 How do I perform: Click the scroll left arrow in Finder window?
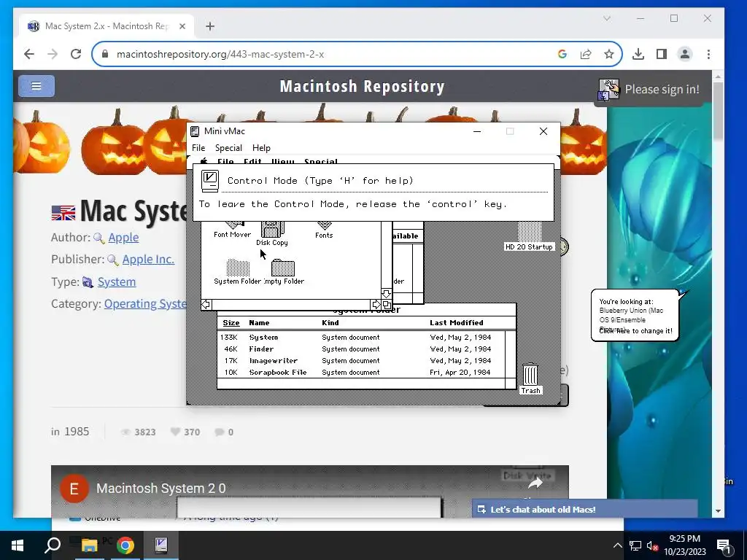[206, 305]
